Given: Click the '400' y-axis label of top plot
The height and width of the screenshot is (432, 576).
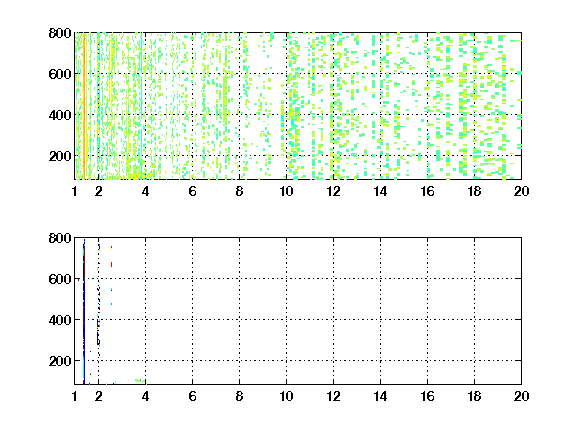Looking at the screenshot, I should pyautogui.click(x=60, y=115).
